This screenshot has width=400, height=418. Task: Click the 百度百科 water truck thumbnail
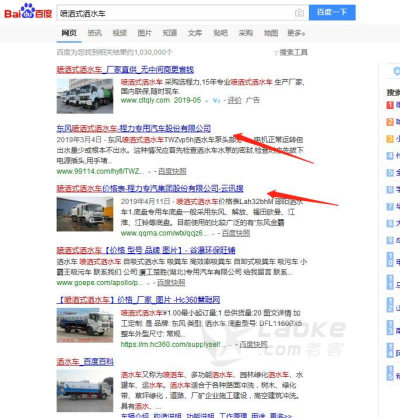85,391
